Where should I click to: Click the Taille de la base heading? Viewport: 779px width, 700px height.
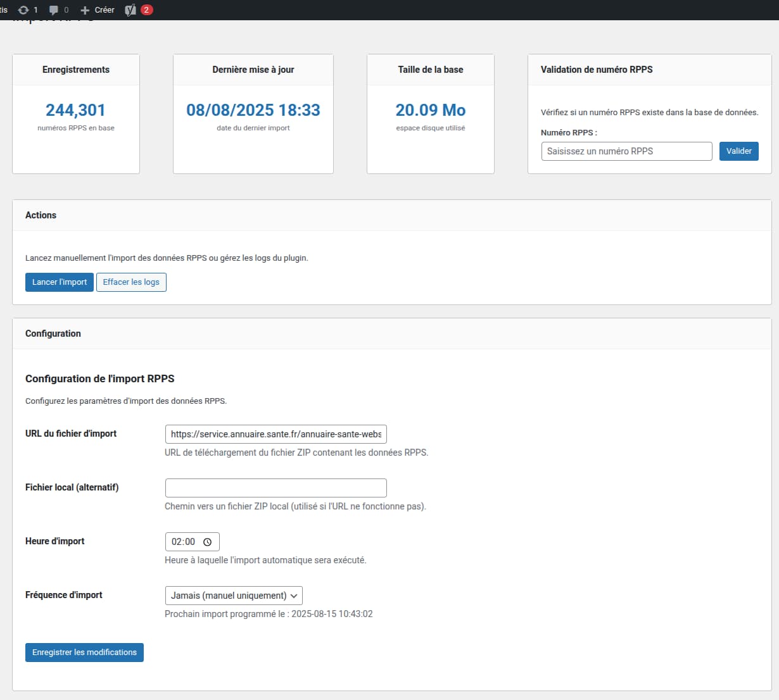pos(431,70)
